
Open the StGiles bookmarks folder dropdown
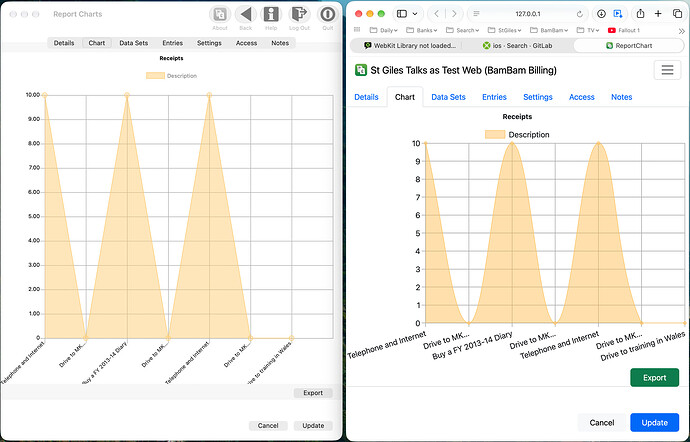pos(504,30)
